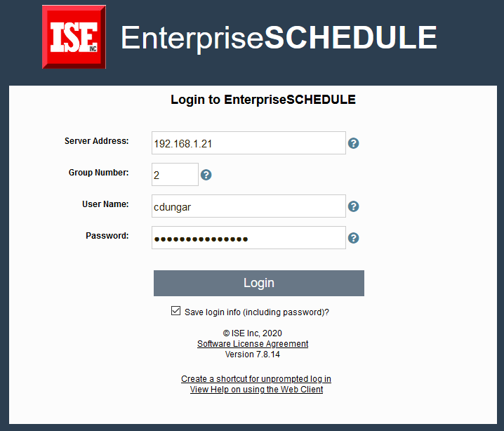Click the "Login to EnterpriseSCHEDULE" heading
Viewport: 504px width, 431px height.
point(263,100)
